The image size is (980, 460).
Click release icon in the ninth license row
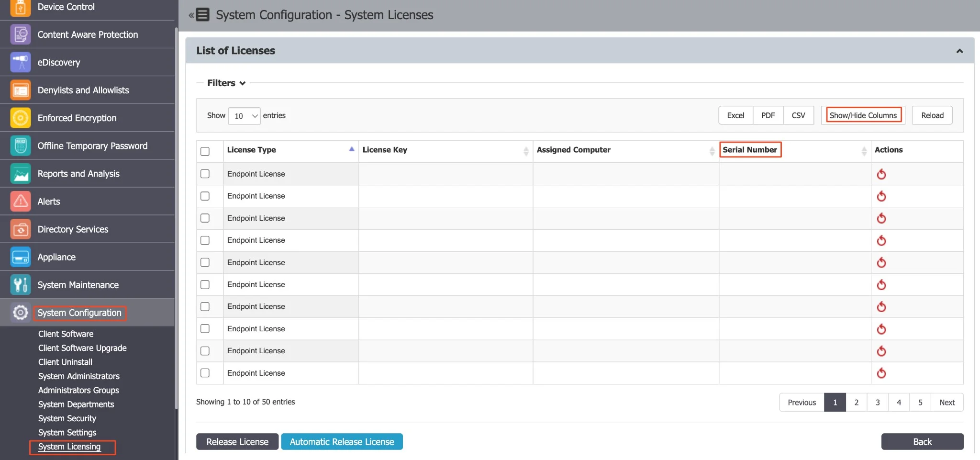881,351
